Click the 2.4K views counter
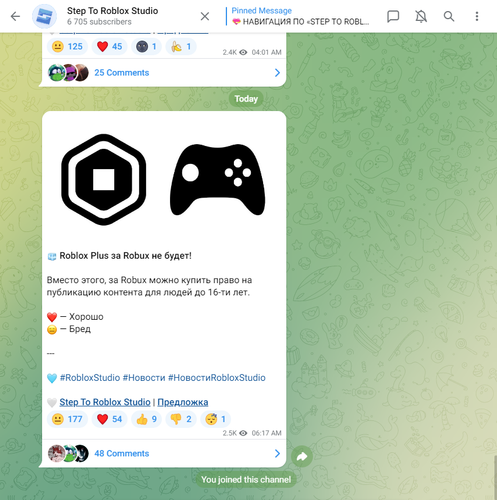Viewport: 497px width, 500px height. pos(235,52)
